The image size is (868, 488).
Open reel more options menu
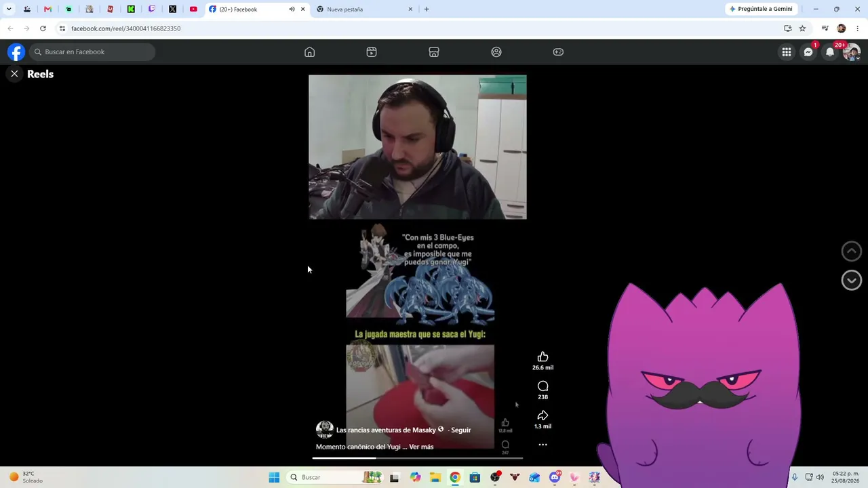[542, 445]
